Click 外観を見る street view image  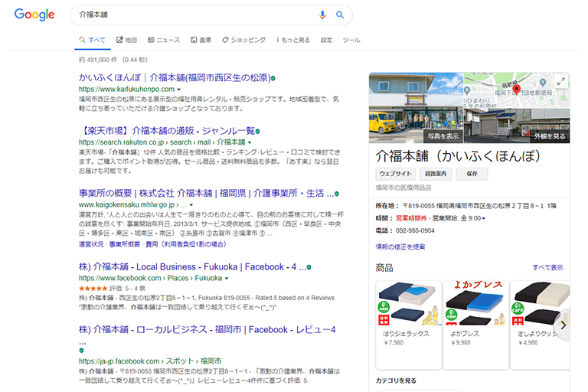point(517,126)
